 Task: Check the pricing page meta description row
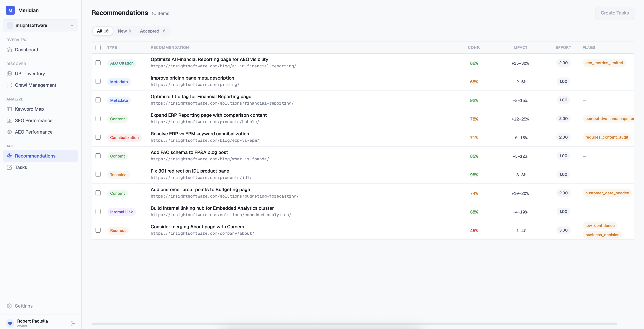click(x=98, y=81)
